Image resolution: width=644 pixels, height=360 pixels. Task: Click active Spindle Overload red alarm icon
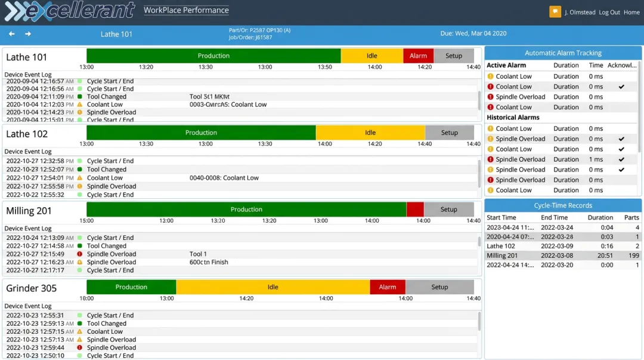[x=490, y=97]
